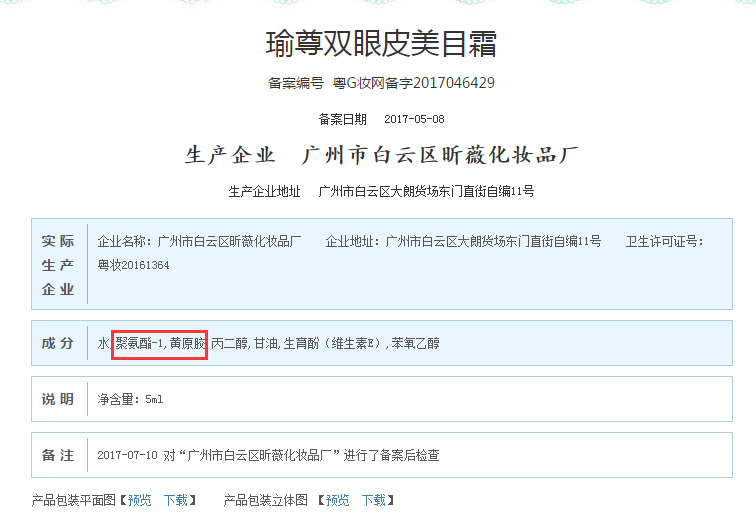The height and width of the screenshot is (522, 756).
Task: Click the note dated 2017-07-10
Action: pyautogui.click(x=269, y=455)
